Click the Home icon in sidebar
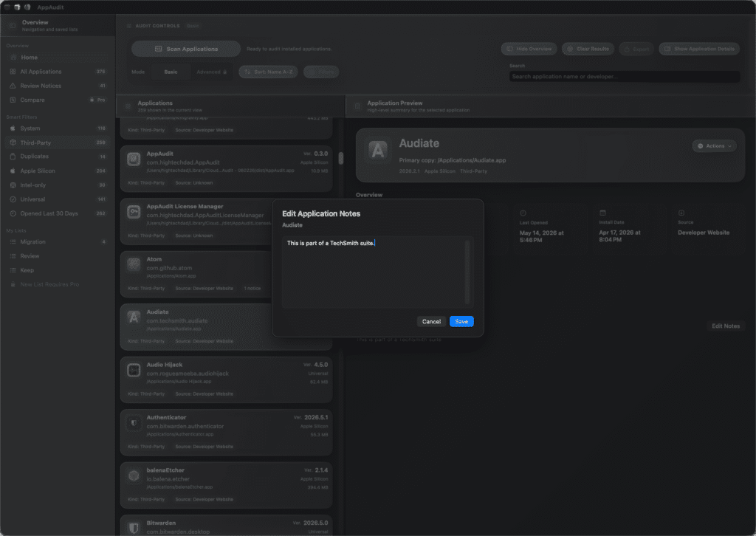 pos(13,58)
